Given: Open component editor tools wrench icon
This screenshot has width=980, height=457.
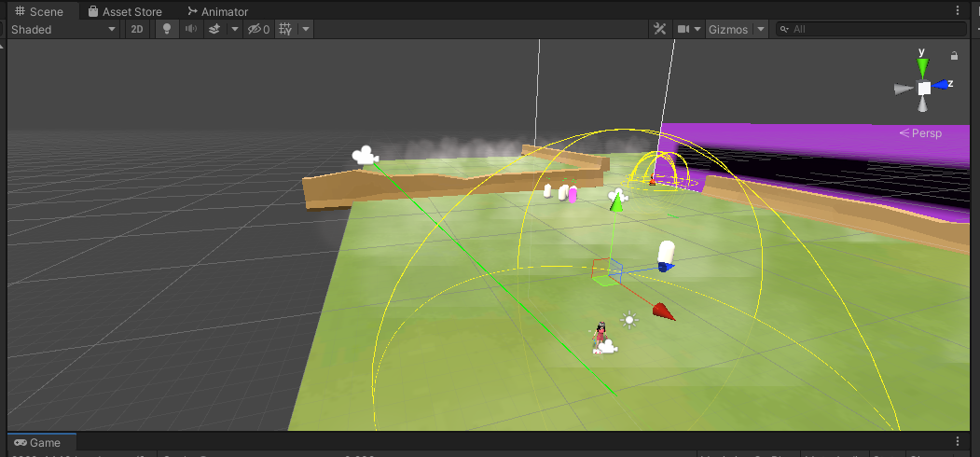Looking at the screenshot, I should 660,30.
